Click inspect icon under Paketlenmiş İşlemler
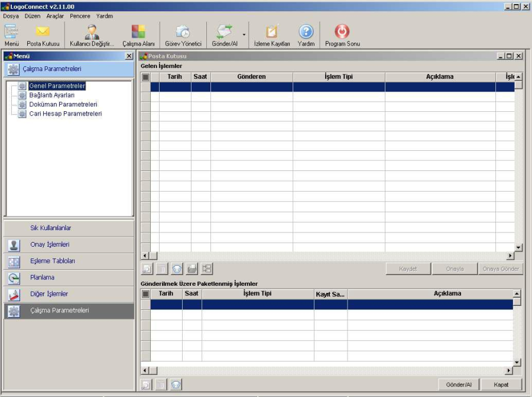This screenshot has width=532, height=397. (146, 385)
